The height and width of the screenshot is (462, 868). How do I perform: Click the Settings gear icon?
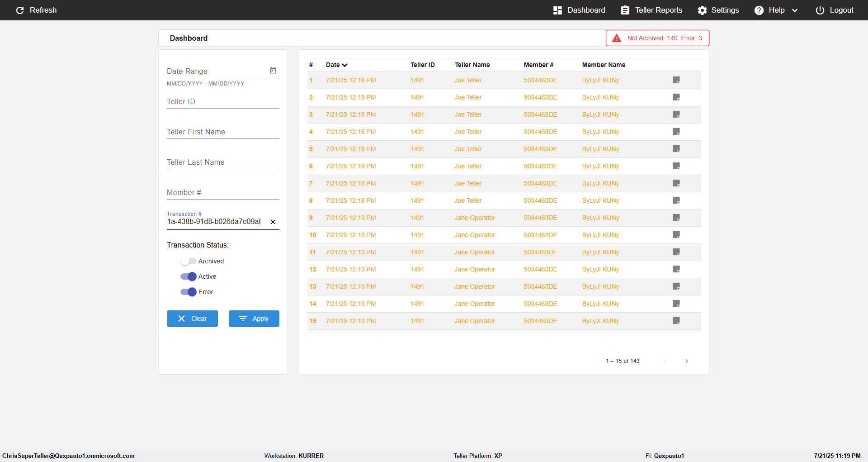click(702, 10)
